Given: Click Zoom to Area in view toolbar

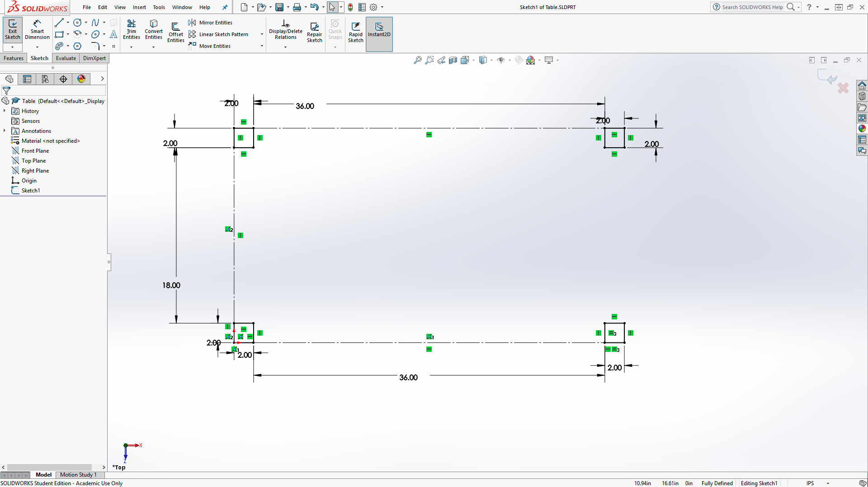Looking at the screenshot, I should [429, 60].
